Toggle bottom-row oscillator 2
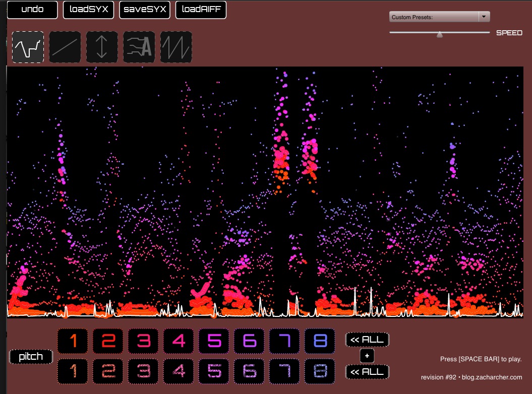Viewport: 532px width, 394px height. (108, 371)
